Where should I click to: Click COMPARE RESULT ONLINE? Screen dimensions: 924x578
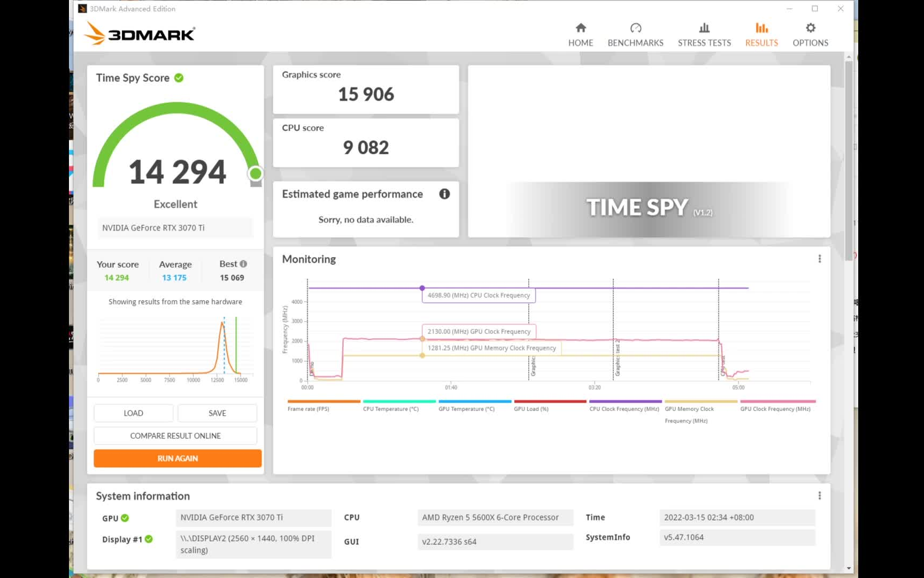(x=175, y=436)
